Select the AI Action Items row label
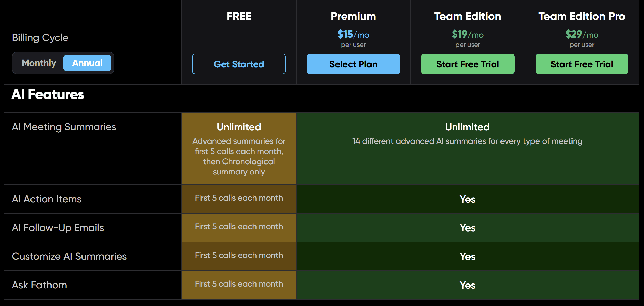The width and height of the screenshot is (644, 306). pyautogui.click(x=47, y=199)
